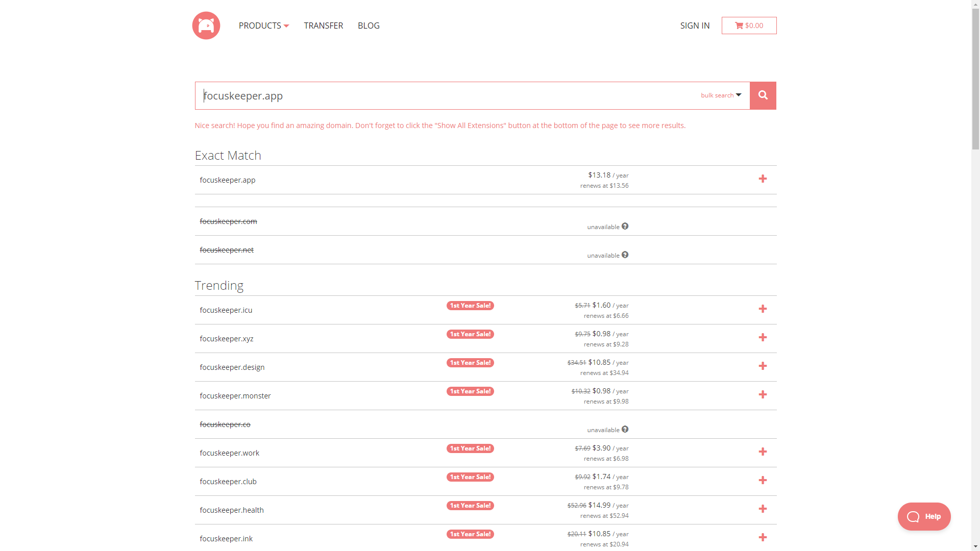Screen dimensions: 980x551
Task: Add focuskeeper.monster using its plus icon
Action: (763, 395)
